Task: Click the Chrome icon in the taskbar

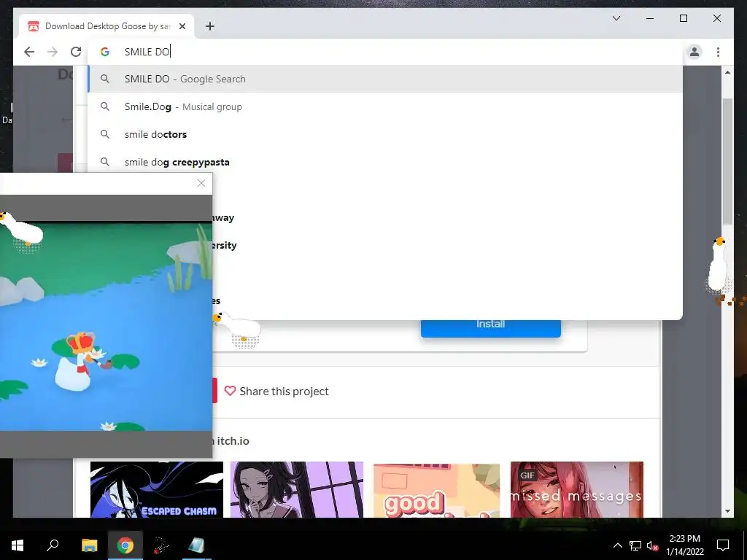Action: [125, 545]
